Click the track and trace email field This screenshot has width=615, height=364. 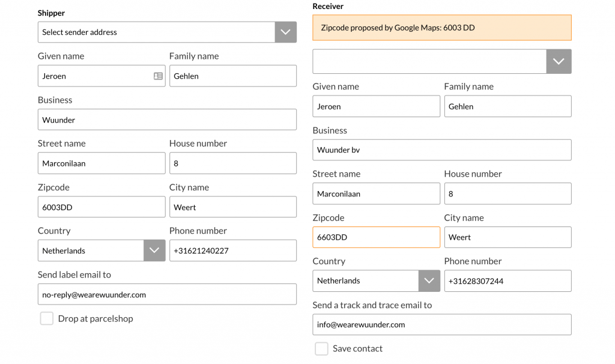(442, 324)
